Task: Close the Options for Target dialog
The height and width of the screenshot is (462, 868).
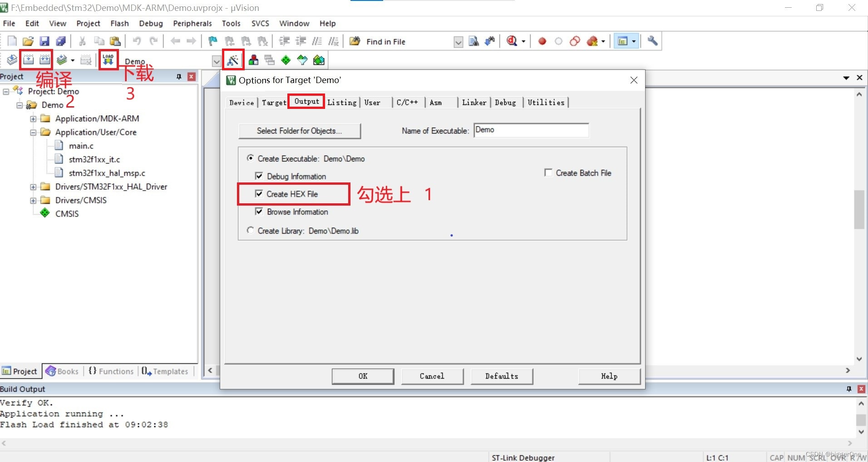Action: pyautogui.click(x=634, y=80)
